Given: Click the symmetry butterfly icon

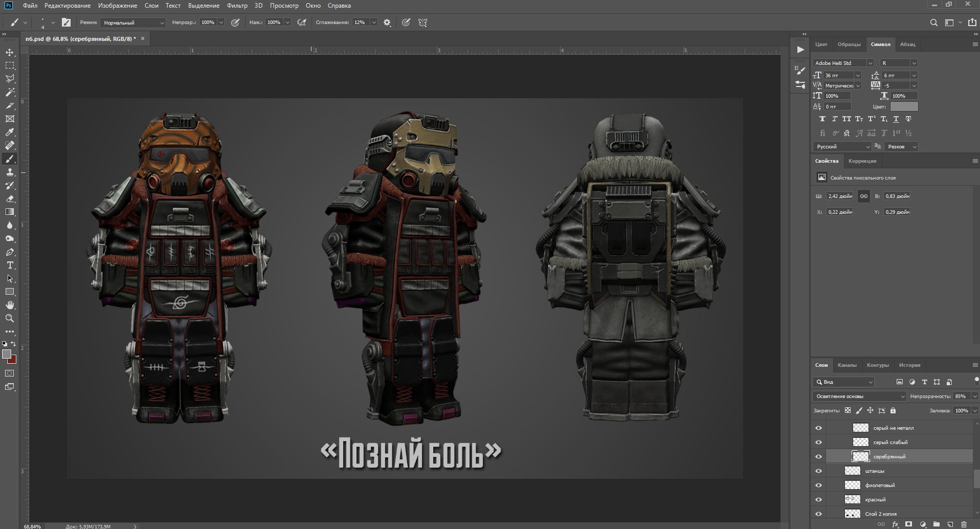Looking at the screenshot, I should [422, 23].
